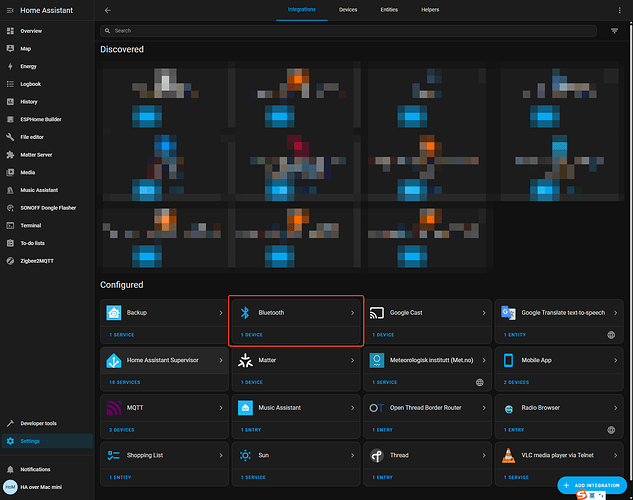Open the Mobile App 2 DEVICES link

516,382
